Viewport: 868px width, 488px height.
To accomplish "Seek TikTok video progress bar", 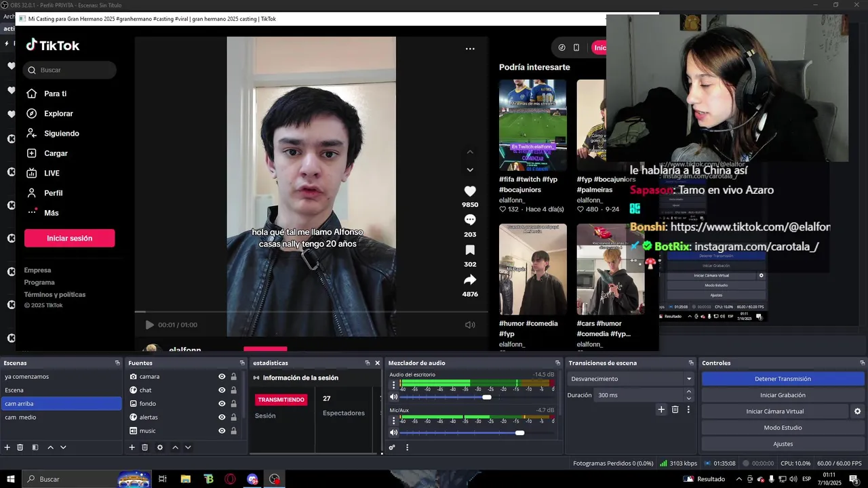I will click(311, 312).
